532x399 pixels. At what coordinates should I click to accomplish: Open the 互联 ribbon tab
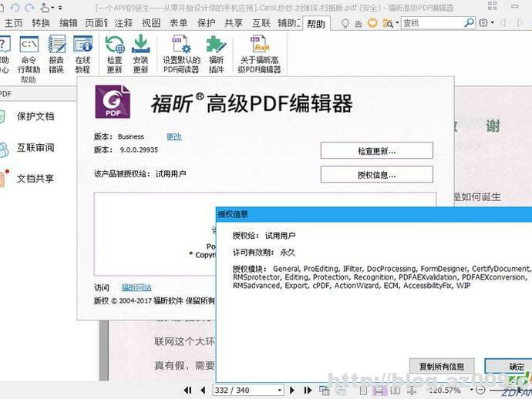pyautogui.click(x=261, y=23)
